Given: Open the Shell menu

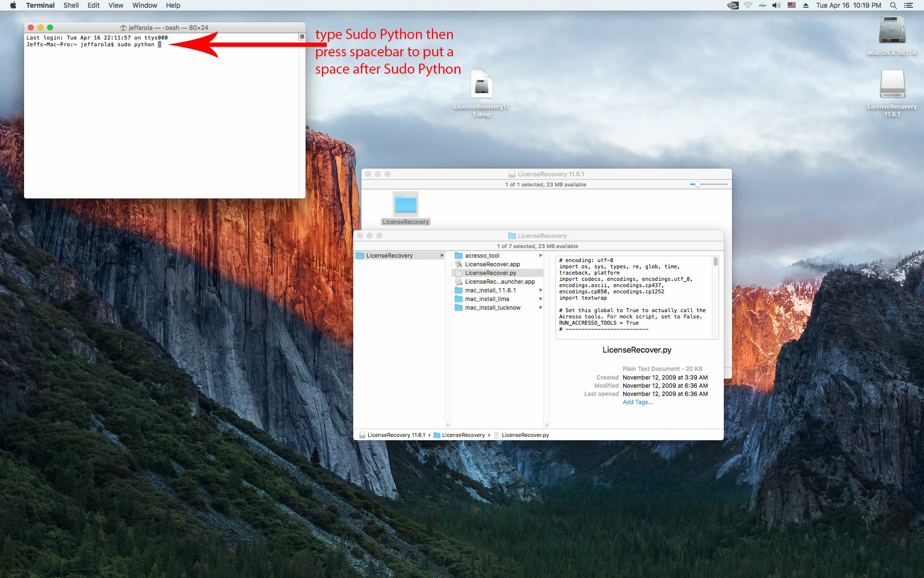Looking at the screenshot, I should point(71,5).
